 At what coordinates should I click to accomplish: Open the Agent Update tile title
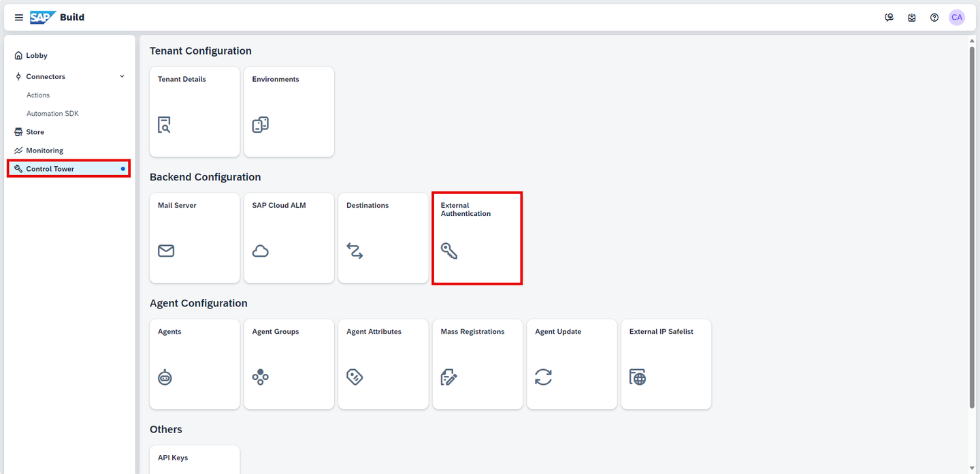(x=558, y=332)
